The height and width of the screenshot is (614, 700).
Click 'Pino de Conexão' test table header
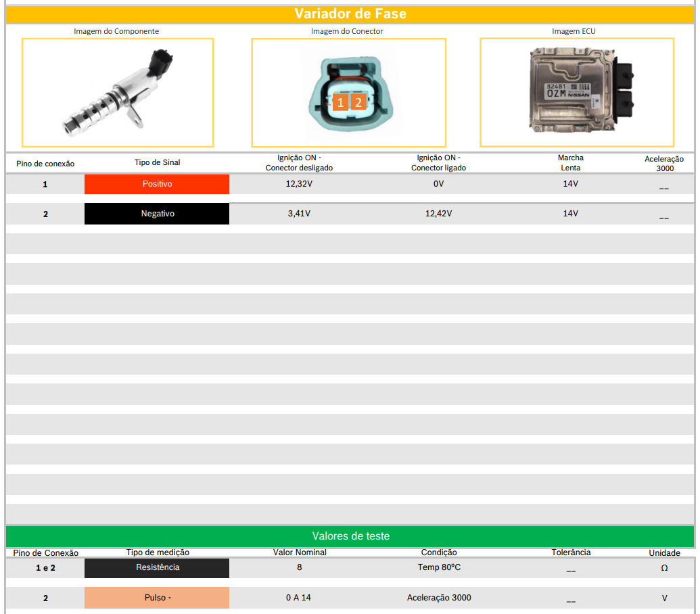(45, 553)
